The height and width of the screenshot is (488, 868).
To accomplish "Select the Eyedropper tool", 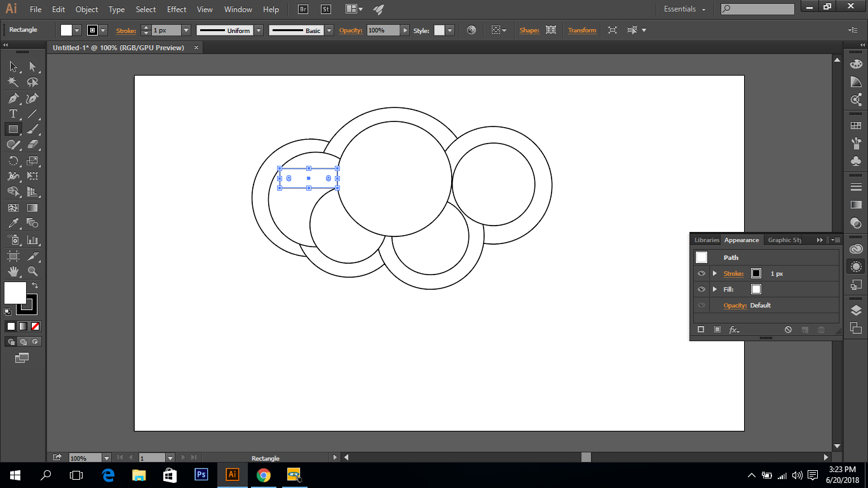I will [x=13, y=223].
